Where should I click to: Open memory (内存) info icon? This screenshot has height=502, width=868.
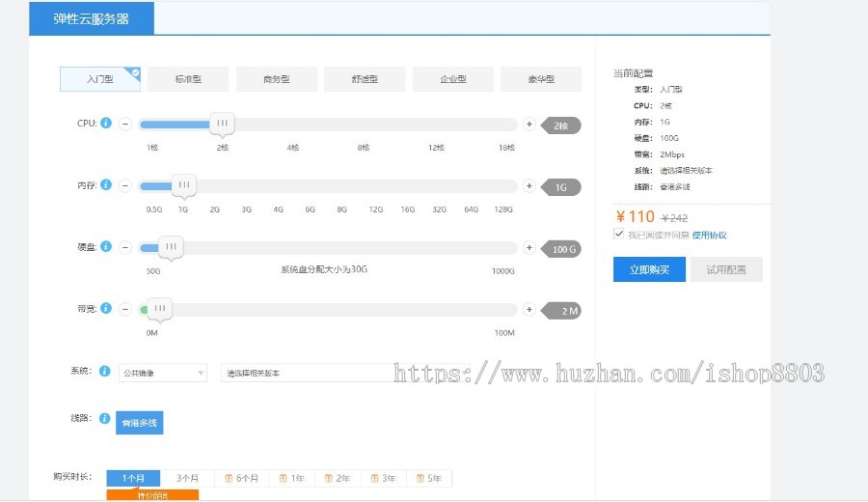(106, 184)
